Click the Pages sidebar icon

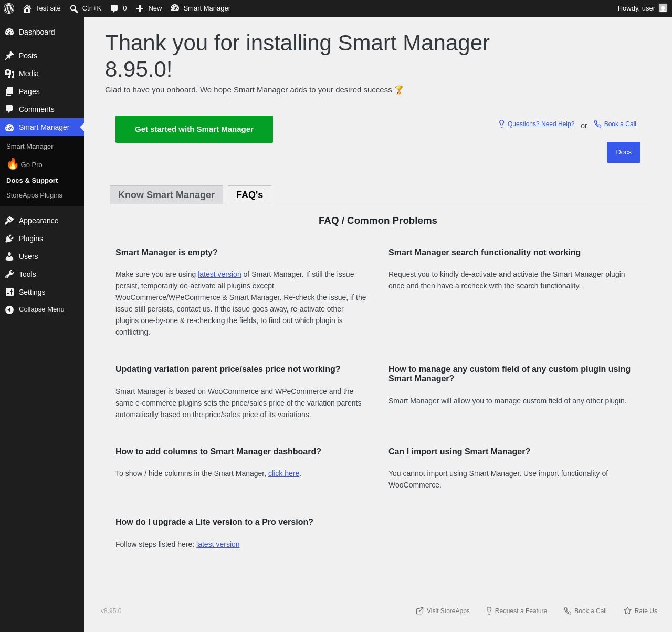pyautogui.click(x=9, y=91)
